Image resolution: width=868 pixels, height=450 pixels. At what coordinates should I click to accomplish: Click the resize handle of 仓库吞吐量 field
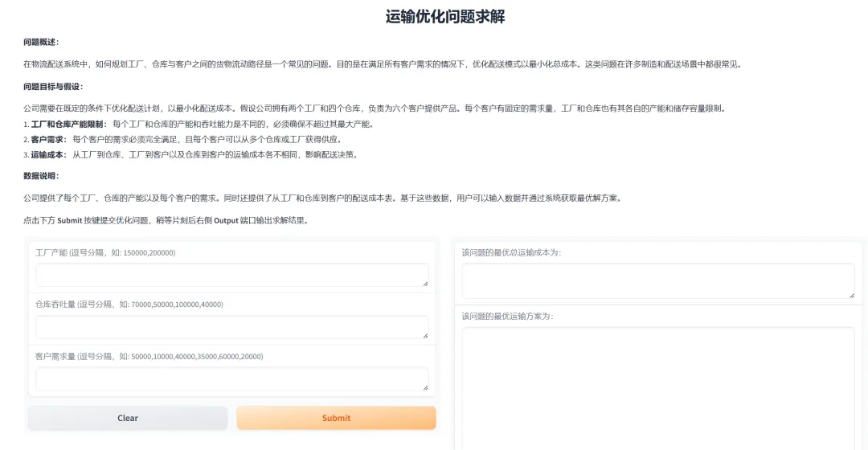pos(425,335)
